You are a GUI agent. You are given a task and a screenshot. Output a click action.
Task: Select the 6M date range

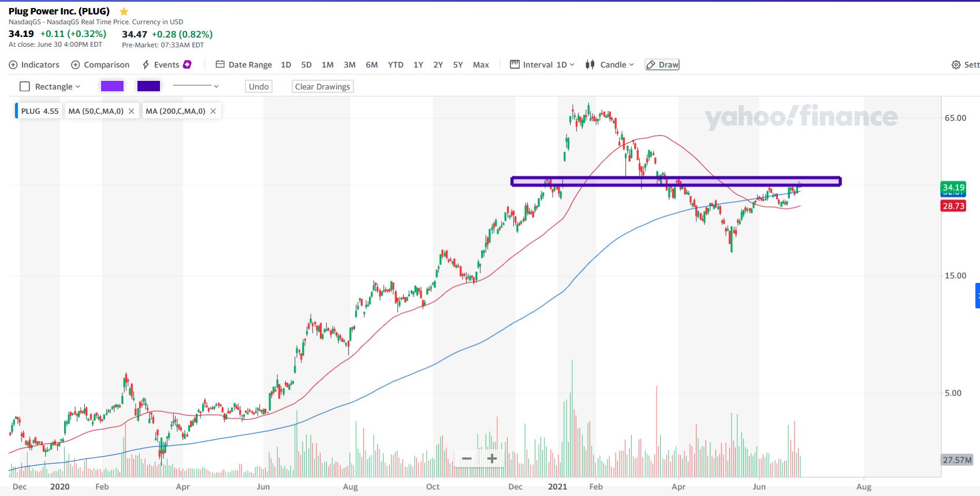coord(372,65)
